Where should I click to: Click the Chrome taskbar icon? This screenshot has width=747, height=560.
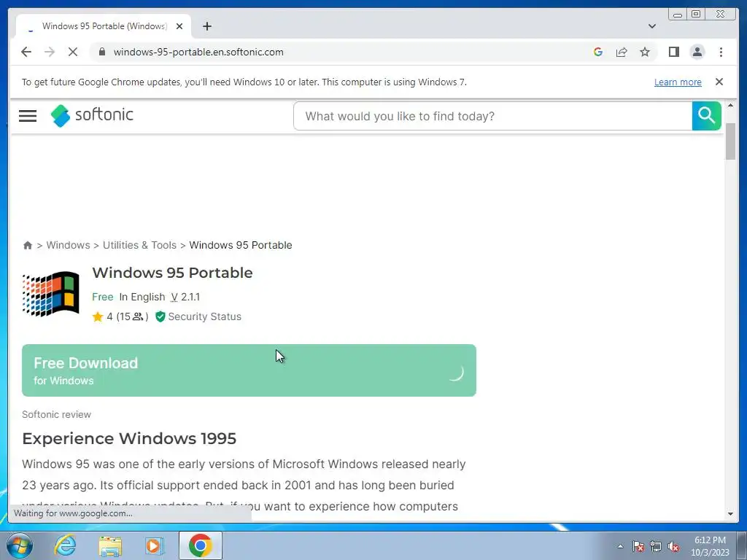coord(201,545)
